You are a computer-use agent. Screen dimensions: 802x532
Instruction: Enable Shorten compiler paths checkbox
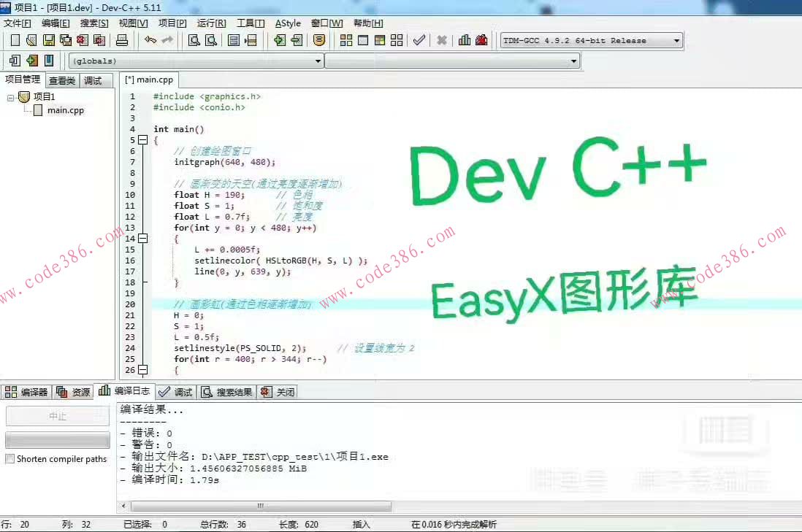(x=9, y=459)
